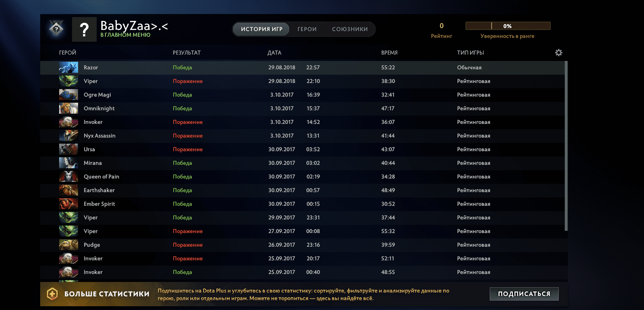This screenshot has width=644, height=310.
Task: Click the question mark profile avatar
Action: (x=84, y=29)
